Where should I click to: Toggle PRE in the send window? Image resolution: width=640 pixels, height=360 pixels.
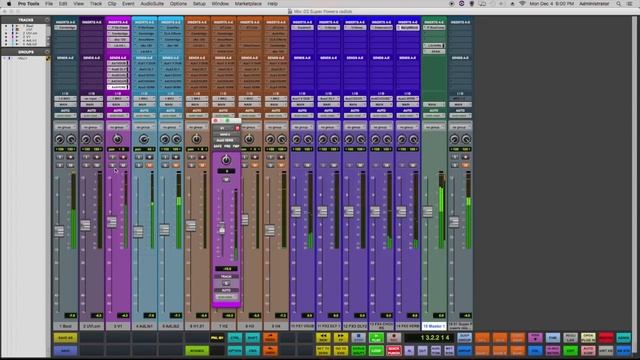(x=227, y=146)
